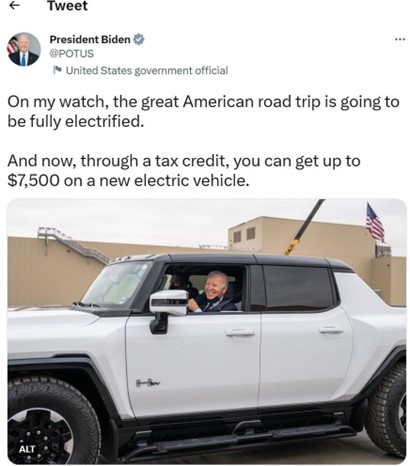Click the truck's side mirror in photo

tap(167, 311)
